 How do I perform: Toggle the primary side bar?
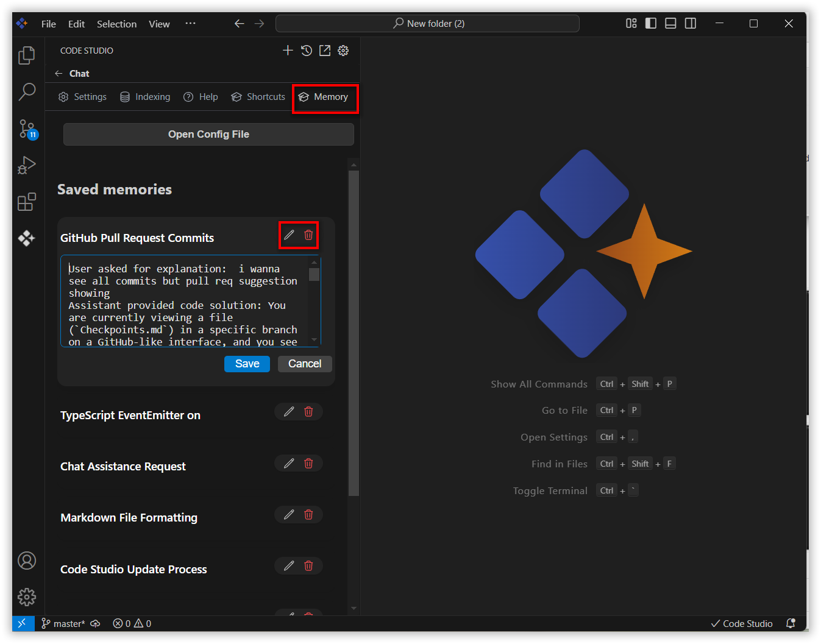point(651,23)
